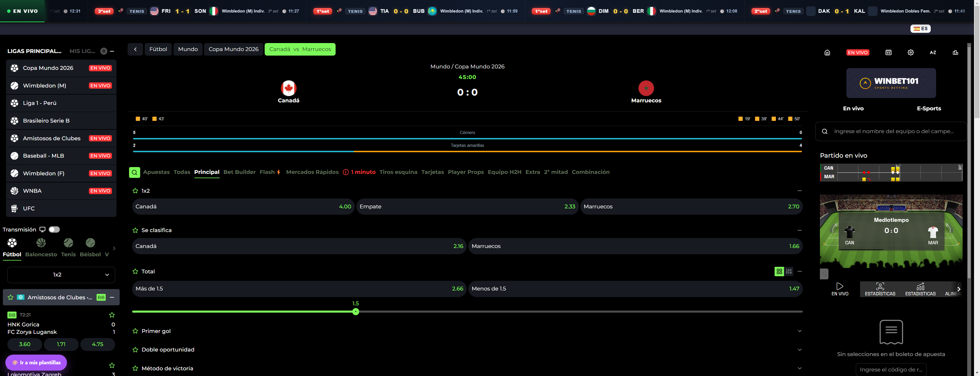Open ESTADÍSTICAS tab with bar chart icon
Image resolution: width=980 pixels, height=376 pixels.
920,289
